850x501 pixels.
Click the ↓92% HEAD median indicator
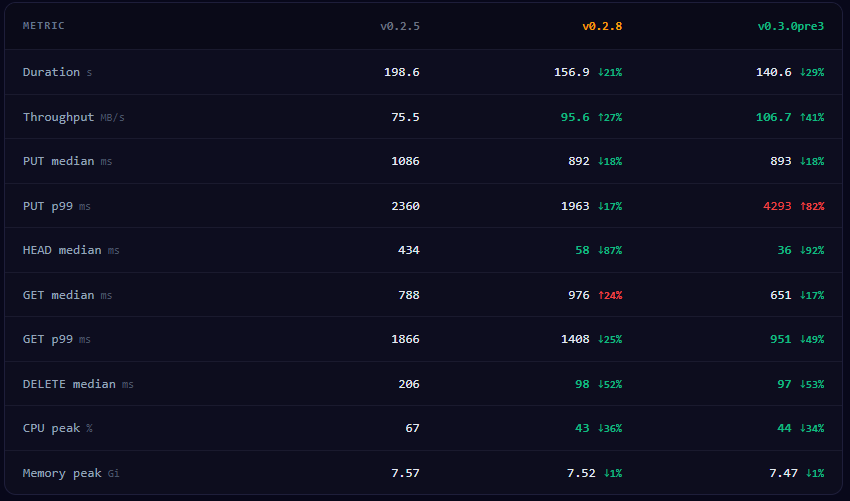811,250
